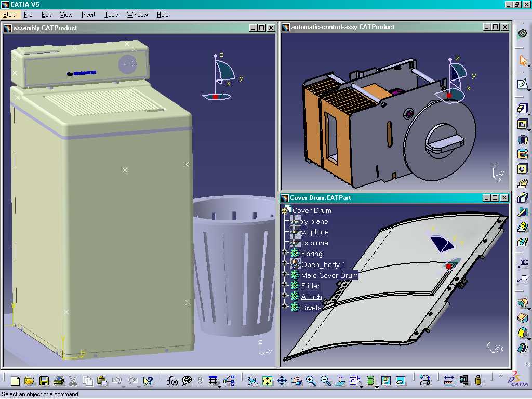Open the File menu
Viewport: 532px width, 399px height.
point(28,15)
